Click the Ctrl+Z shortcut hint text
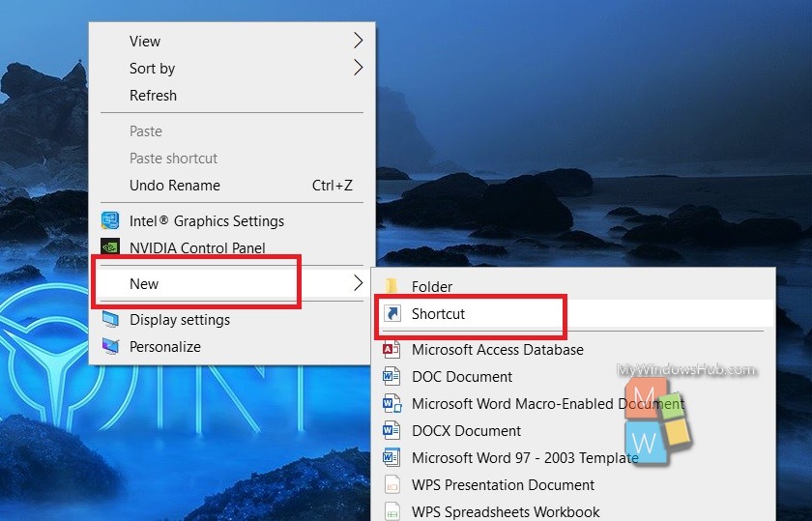Image resolution: width=812 pixels, height=521 pixels. tap(332, 185)
